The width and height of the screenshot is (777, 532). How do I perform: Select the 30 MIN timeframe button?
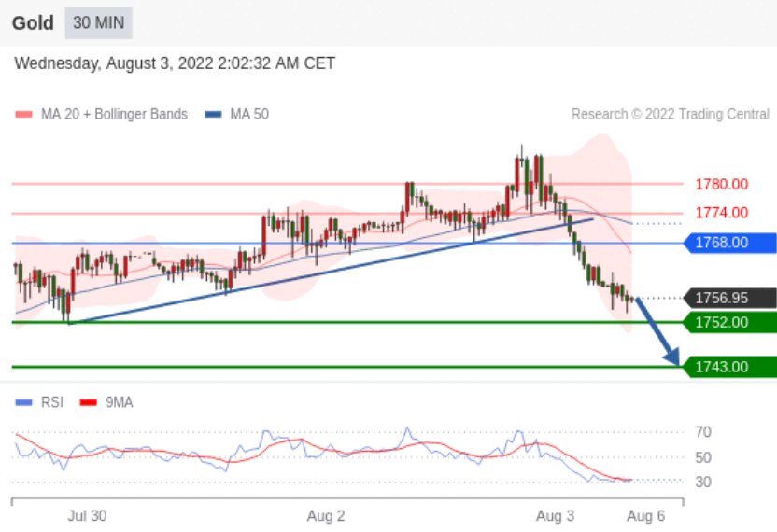99,22
